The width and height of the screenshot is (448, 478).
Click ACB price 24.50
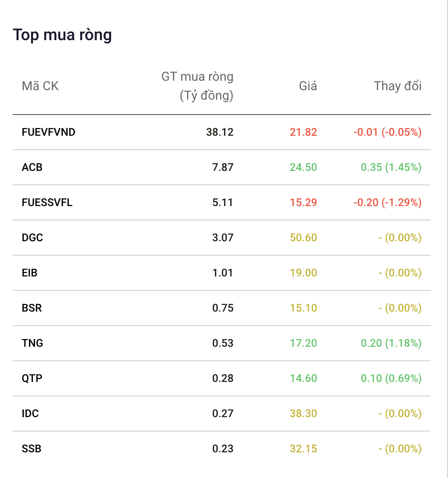(303, 167)
